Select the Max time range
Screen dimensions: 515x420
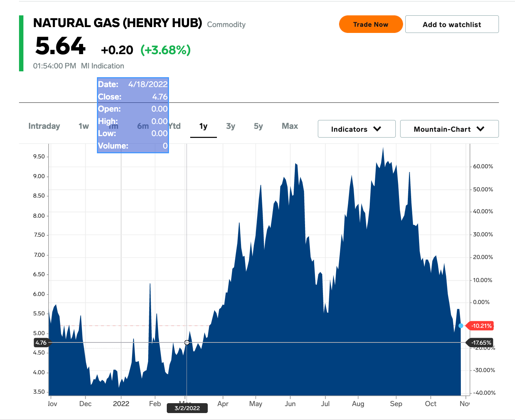click(290, 126)
